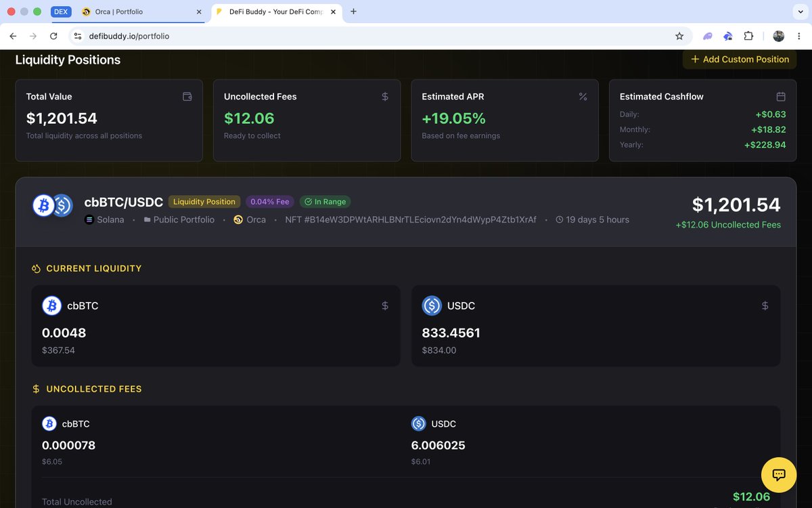
Task: Open the purple Phantom extension icon
Action: (707, 36)
